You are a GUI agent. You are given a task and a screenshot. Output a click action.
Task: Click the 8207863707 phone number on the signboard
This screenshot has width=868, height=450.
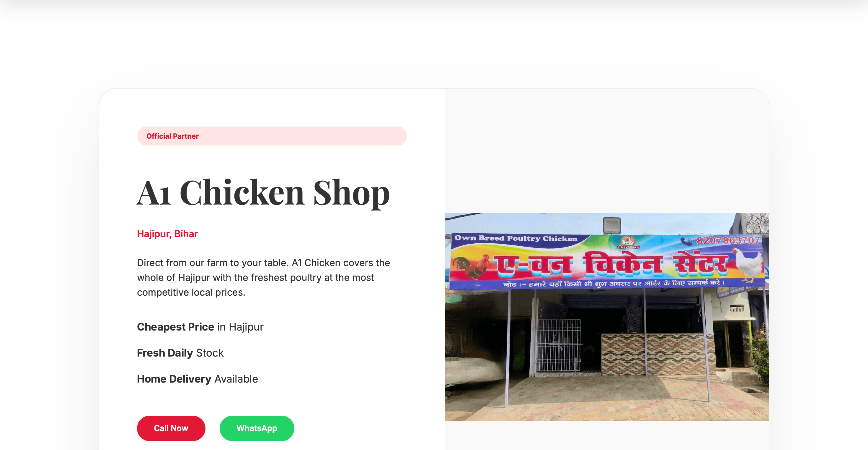pos(728,240)
